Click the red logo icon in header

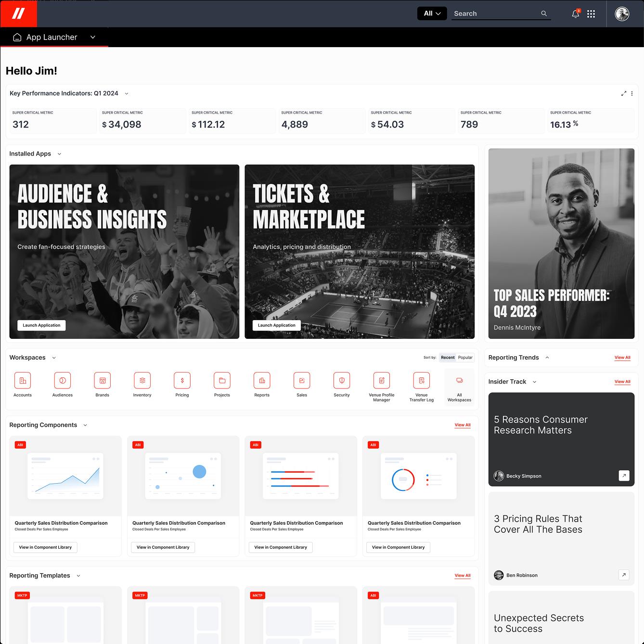tap(18, 13)
